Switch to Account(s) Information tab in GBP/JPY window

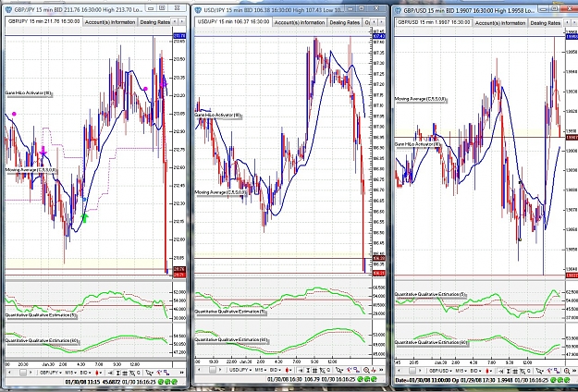click(x=110, y=22)
